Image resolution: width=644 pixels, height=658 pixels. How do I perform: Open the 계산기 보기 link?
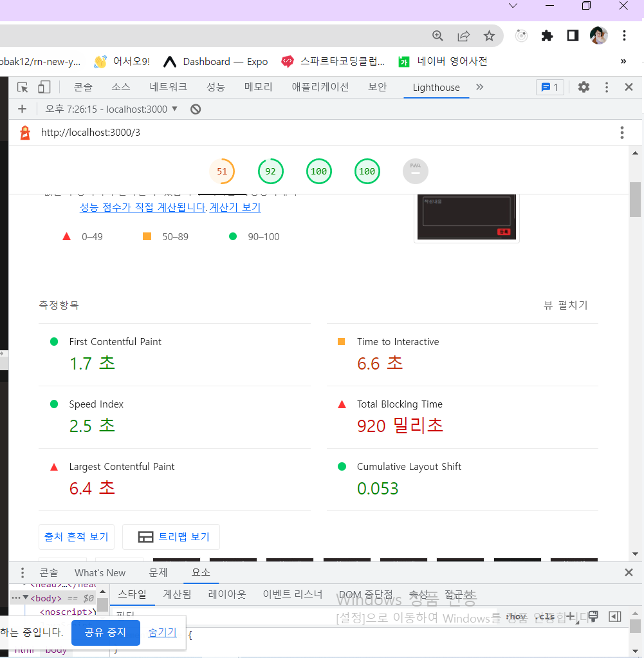(235, 207)
